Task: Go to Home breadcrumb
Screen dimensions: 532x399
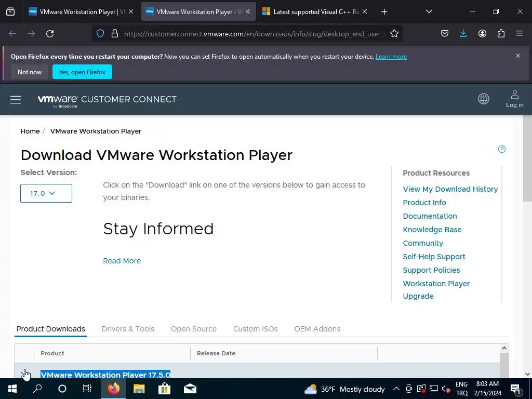Action: (30, 131)
